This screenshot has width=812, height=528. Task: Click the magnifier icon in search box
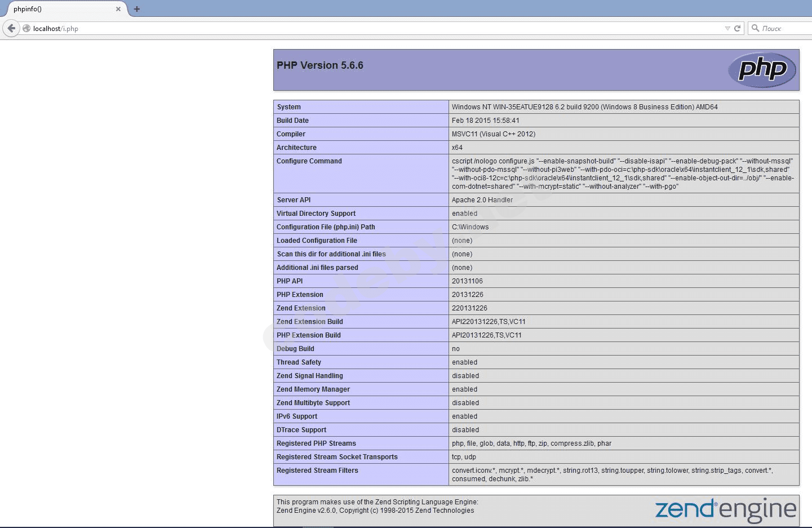coord(755,28)
